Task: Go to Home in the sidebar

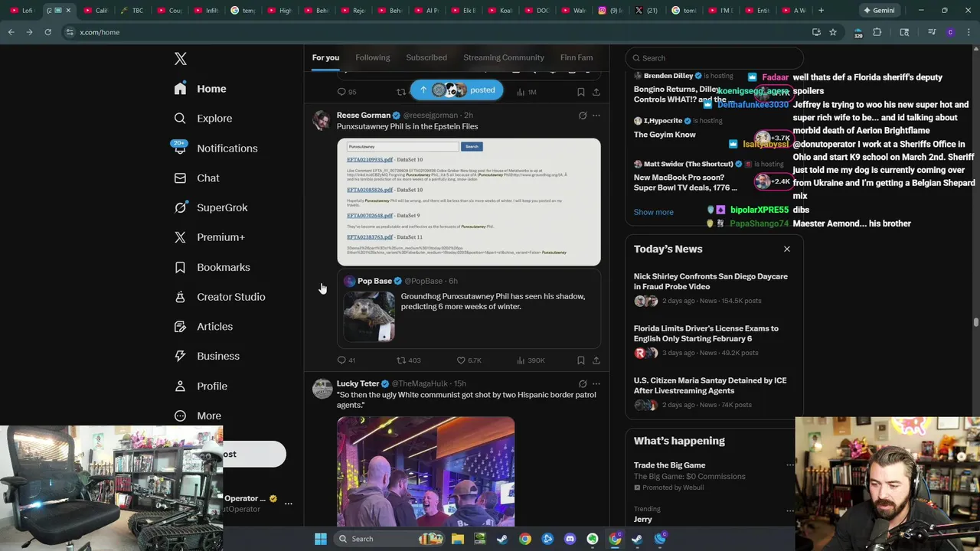Action: pos(200,89)
